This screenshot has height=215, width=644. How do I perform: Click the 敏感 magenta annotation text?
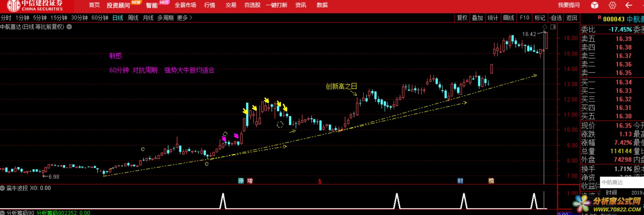(x=115, y=55)
